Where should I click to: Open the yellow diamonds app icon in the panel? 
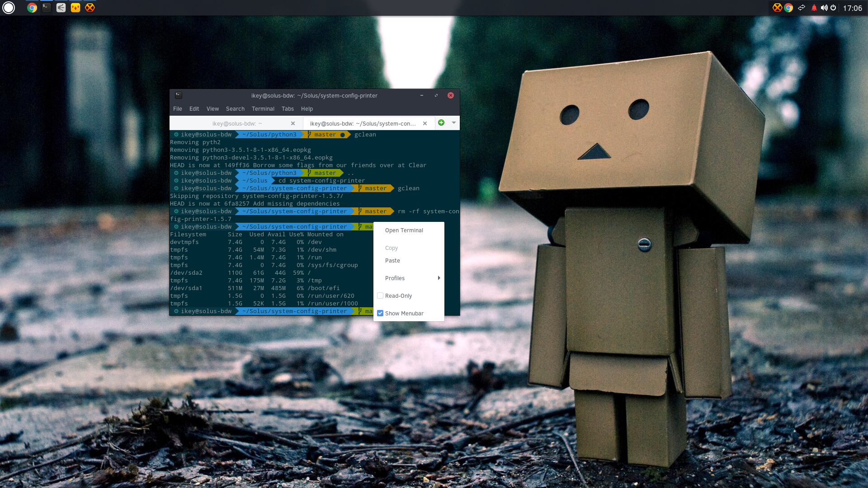click(x=75, y=8)
